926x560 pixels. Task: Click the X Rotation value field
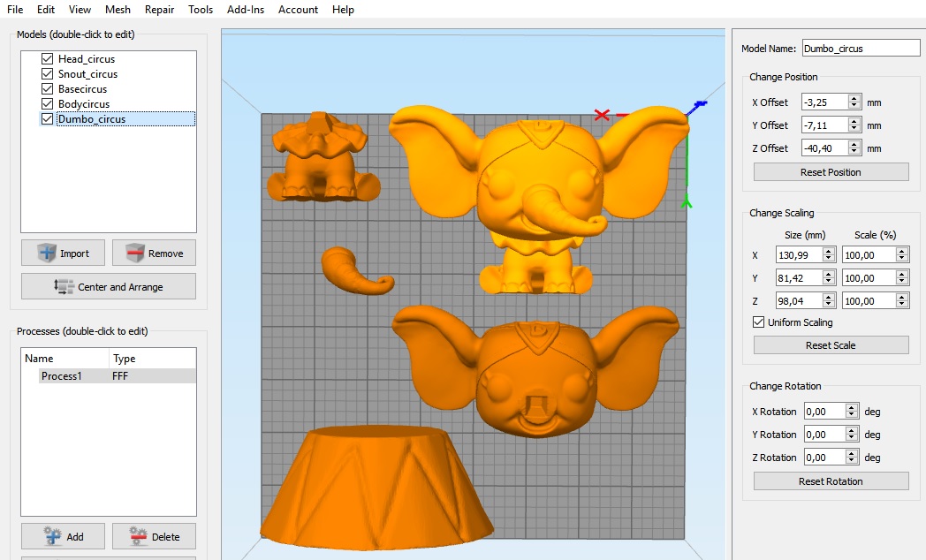[825, 412]
